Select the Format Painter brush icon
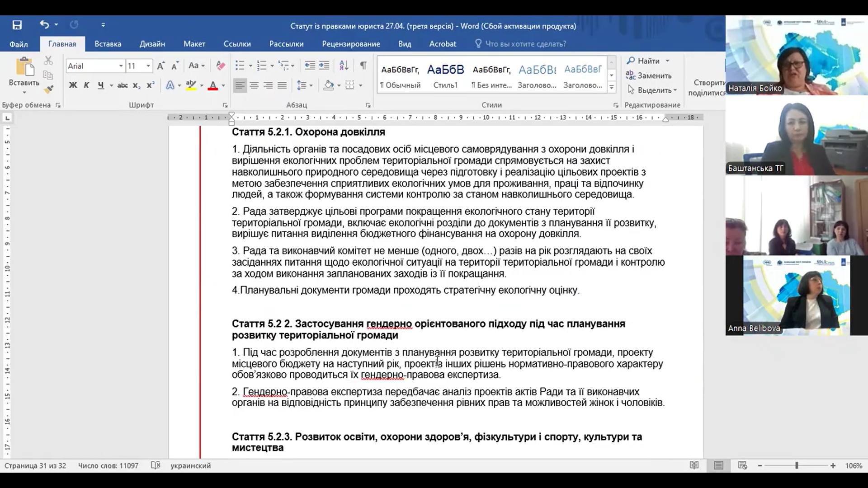868x488 pixels. [48, 89]
